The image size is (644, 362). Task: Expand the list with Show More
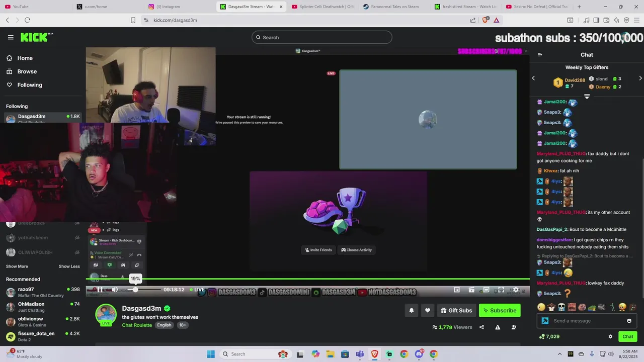(17, 266)
